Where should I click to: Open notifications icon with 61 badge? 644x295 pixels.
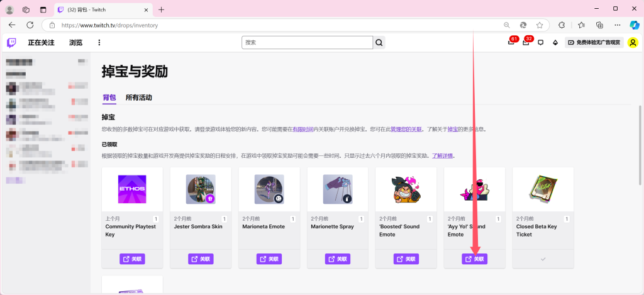[511, 42]
